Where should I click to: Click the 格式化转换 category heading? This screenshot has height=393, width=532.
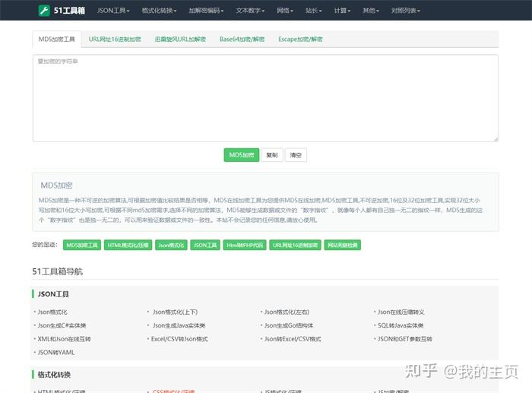point(54,375)
